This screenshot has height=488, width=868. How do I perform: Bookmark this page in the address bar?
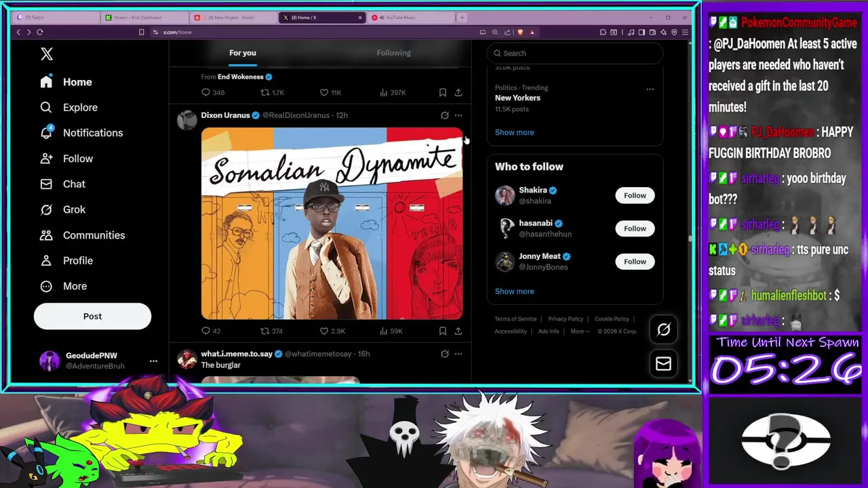pos(141,32)
